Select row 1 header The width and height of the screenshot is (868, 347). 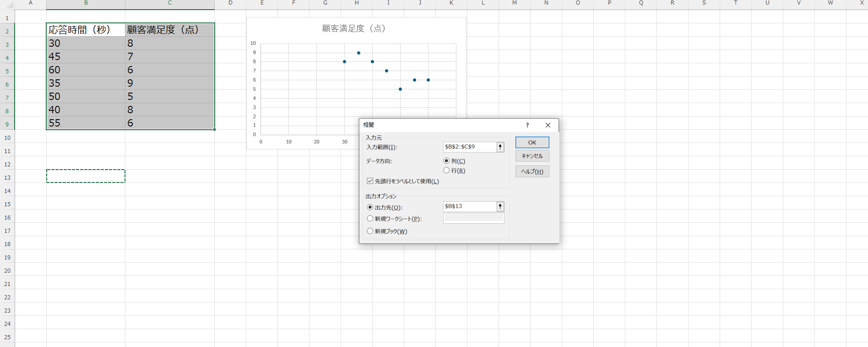point(7,18)
